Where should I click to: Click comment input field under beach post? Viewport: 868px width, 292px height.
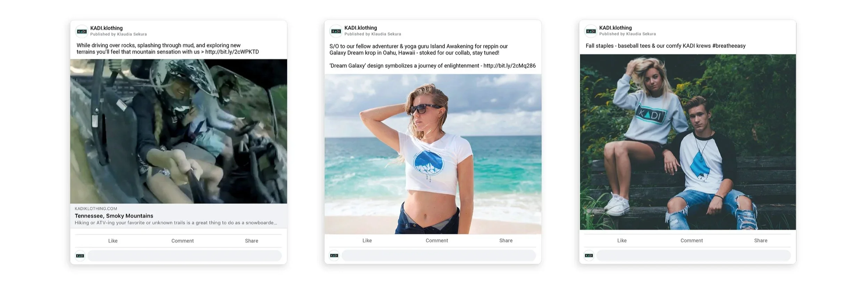[x=439, y=256]
